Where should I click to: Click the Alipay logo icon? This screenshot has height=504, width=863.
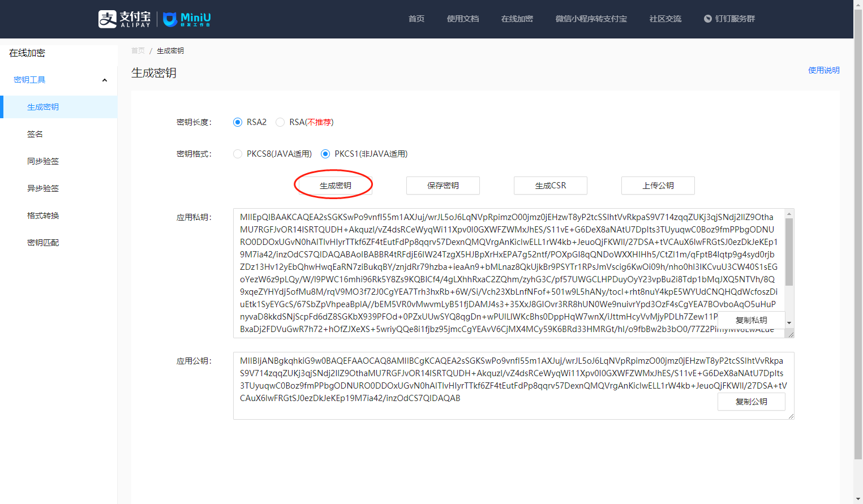click(108, 19)
